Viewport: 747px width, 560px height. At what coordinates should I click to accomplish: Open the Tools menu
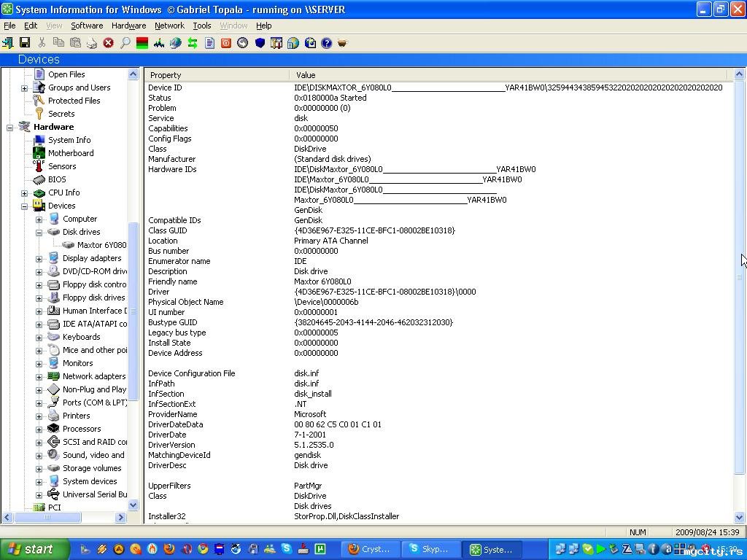(202, 26)
